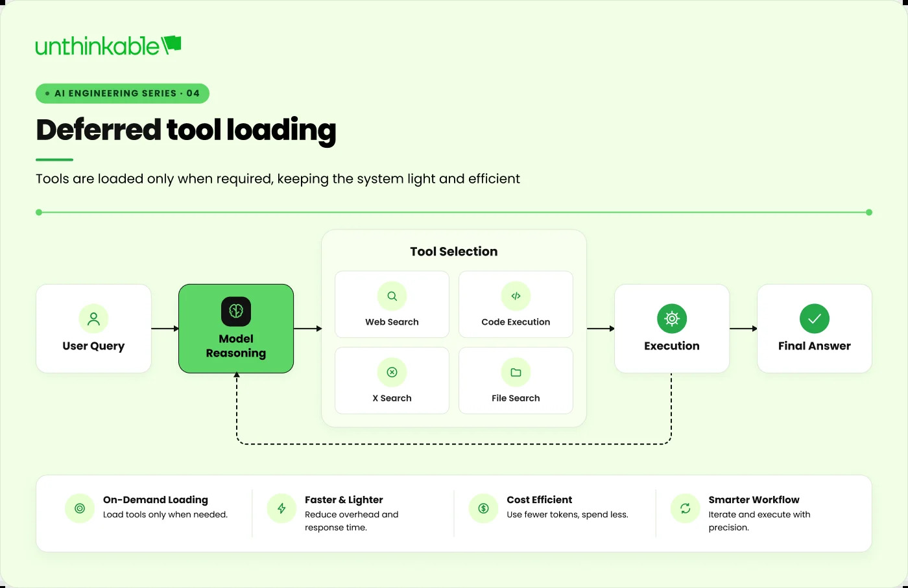Click the AI Engineering Series 04 badge
The height and width of the screenshot is (588, 908).
pos(123,93)
